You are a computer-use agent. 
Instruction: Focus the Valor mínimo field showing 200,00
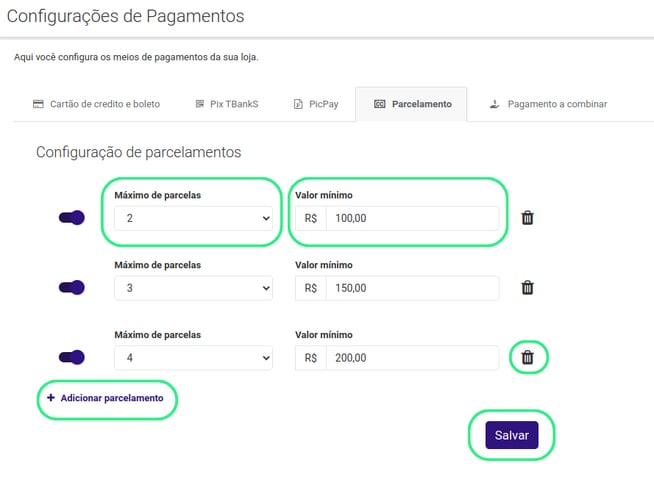coord(411,358)
